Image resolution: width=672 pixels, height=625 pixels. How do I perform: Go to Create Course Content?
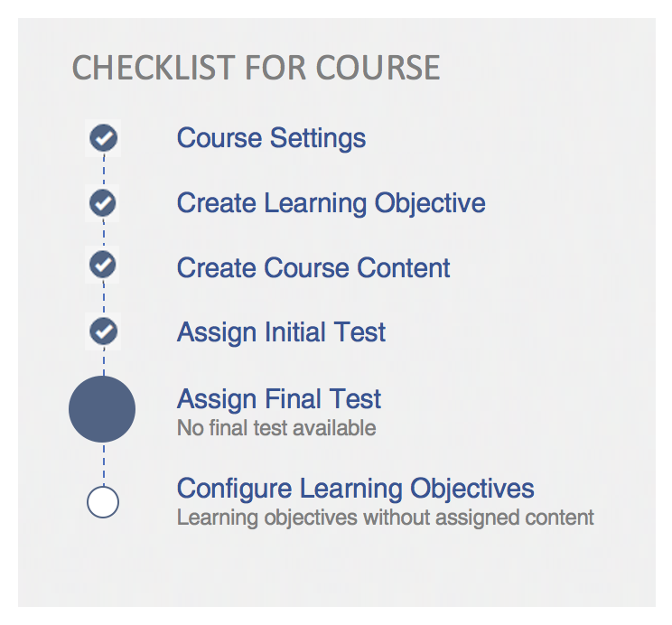pos(313,268)
